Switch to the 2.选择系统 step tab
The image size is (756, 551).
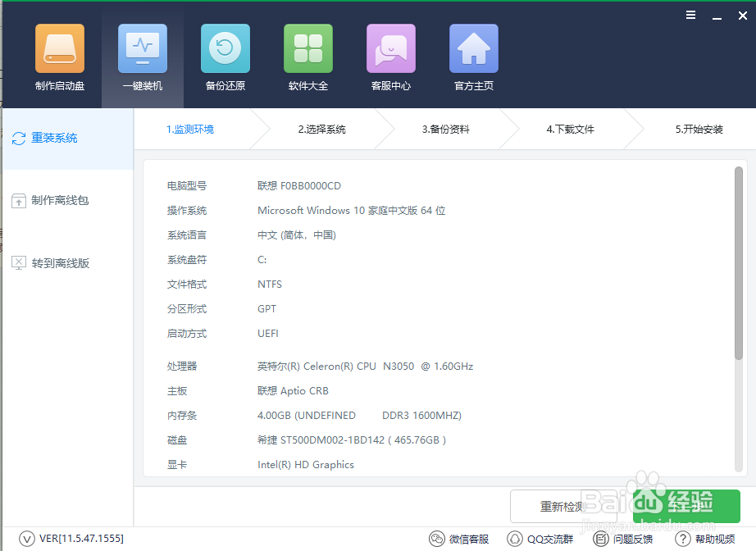321,129
